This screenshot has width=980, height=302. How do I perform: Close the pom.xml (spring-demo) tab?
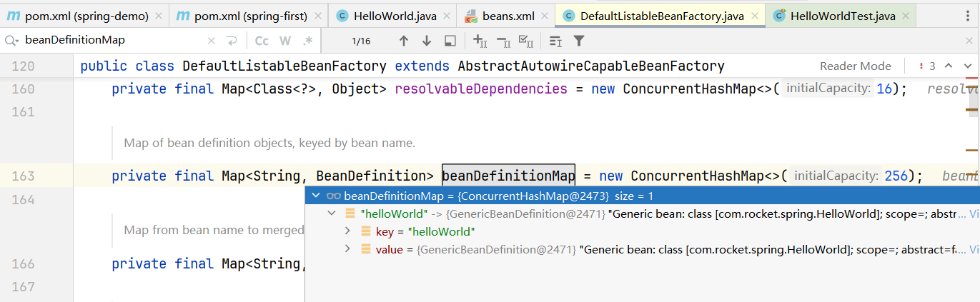[158, 16]
